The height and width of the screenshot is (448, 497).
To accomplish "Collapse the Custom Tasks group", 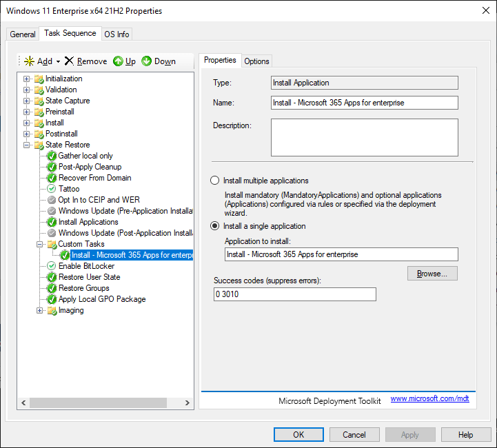I will (39, 244).
